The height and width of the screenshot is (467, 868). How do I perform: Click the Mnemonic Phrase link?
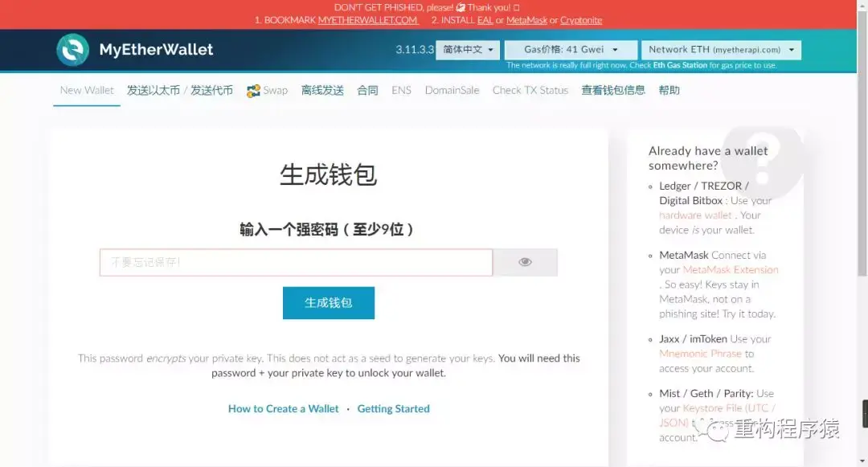click(700, 354)
